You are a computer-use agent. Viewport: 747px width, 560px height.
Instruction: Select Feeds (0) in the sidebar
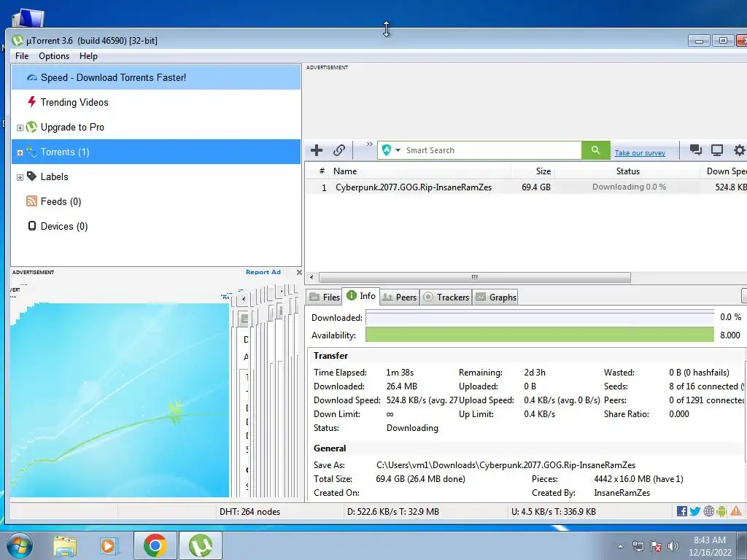(x=61, y=201)
